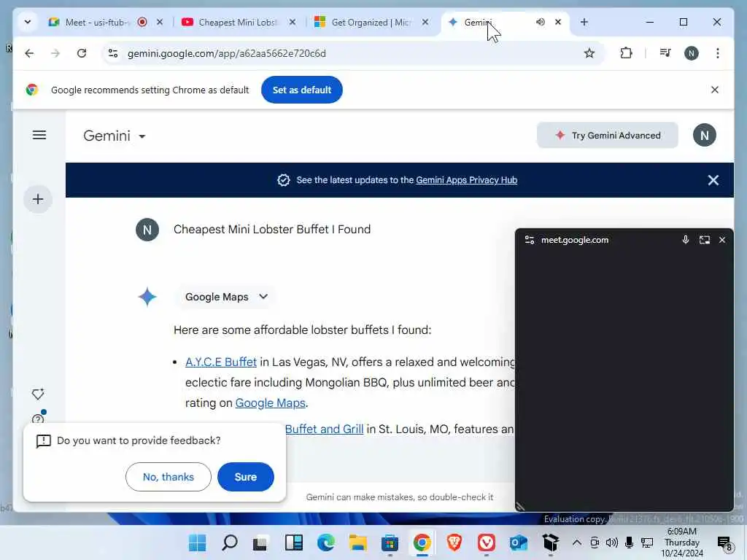This screenshot has height=560, width=747.
Task: Mute the microphone in Meet picture-in-picture
Action: pos(686,239)
